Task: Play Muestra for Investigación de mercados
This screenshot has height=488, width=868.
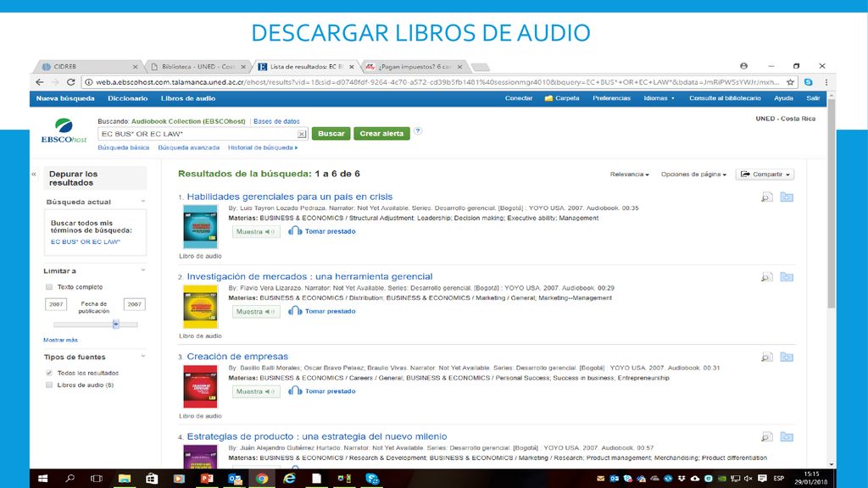Action: tap(256, 312)
